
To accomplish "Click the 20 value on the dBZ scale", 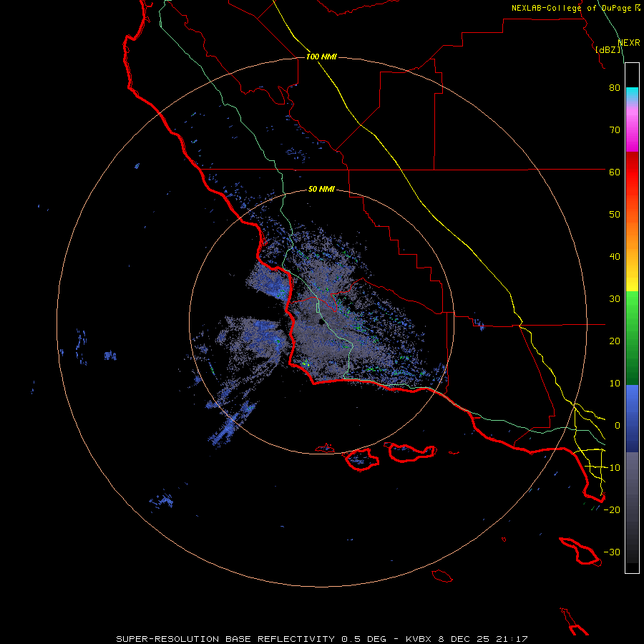I will tap(615, 341).
